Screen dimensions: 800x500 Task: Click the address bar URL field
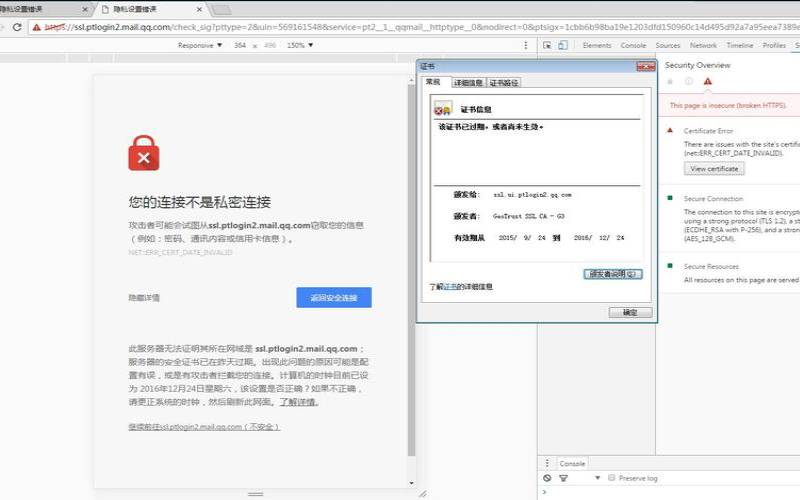[413, 27]
